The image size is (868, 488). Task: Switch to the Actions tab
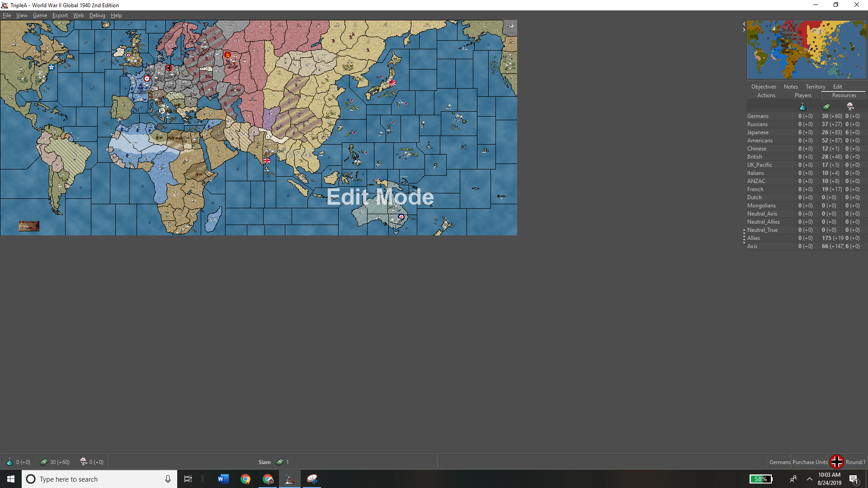click(766, 95)
